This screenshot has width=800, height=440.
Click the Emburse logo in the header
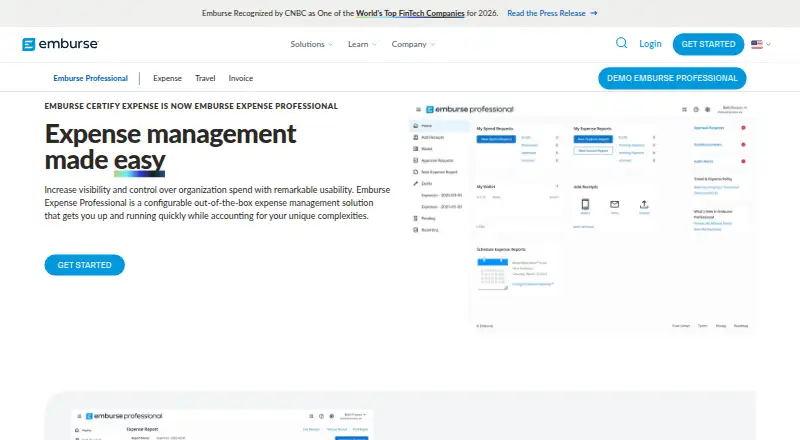click(x=60, y=44)
